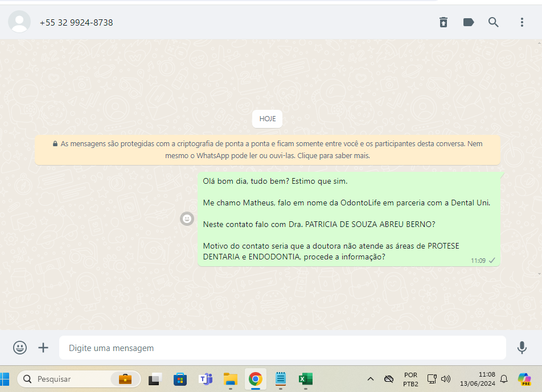Viewport: 542px width, 392px height.
Task: Search within this conversation
Action: [493, 22]
